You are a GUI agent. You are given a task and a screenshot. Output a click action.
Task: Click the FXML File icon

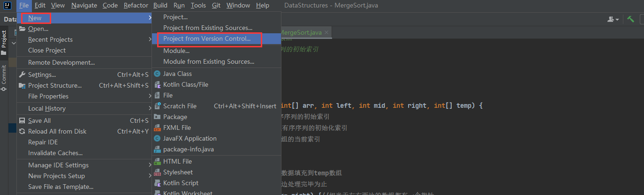coord(157,127)
